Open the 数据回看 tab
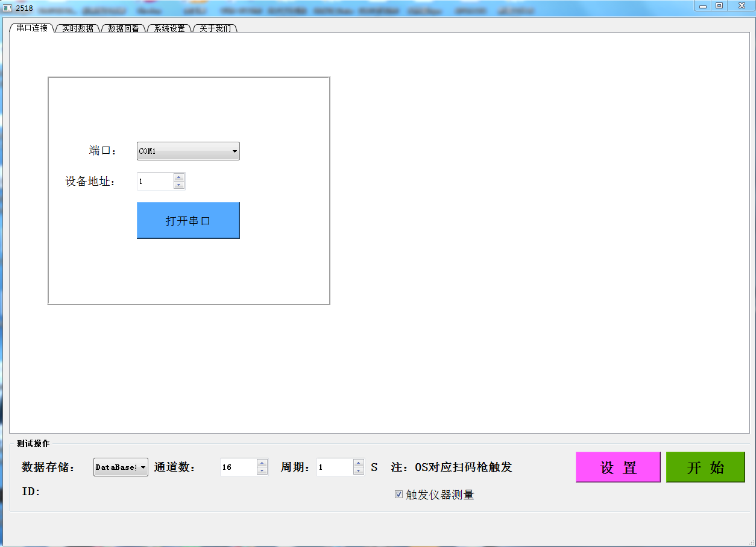 pos(124,28)
